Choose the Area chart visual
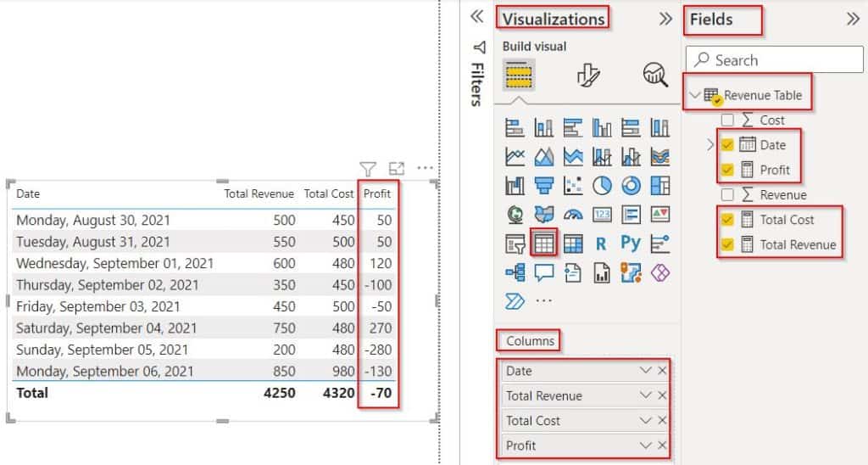 pos(543,157)
